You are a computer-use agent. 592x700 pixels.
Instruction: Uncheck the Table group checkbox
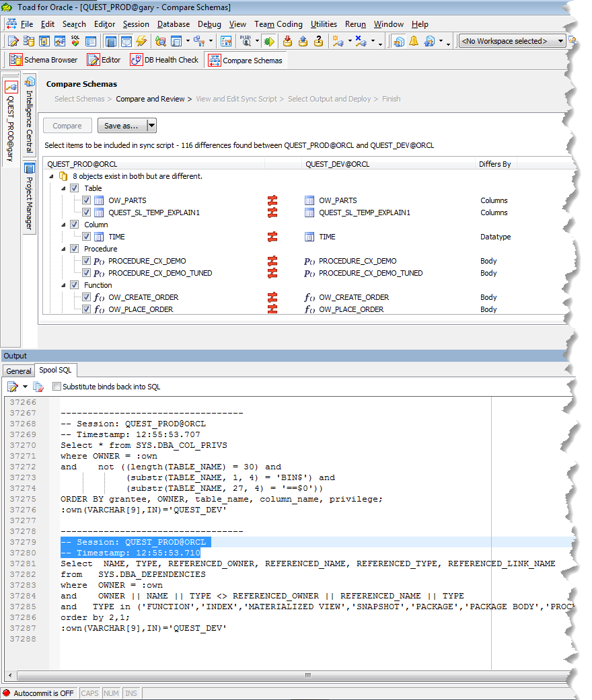(x=75, y=188)
